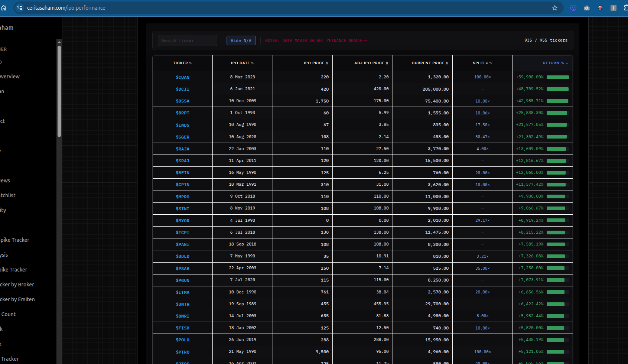Click the gray T extension icon
This screenshot has height=364, width=628.
click(614, 8)
